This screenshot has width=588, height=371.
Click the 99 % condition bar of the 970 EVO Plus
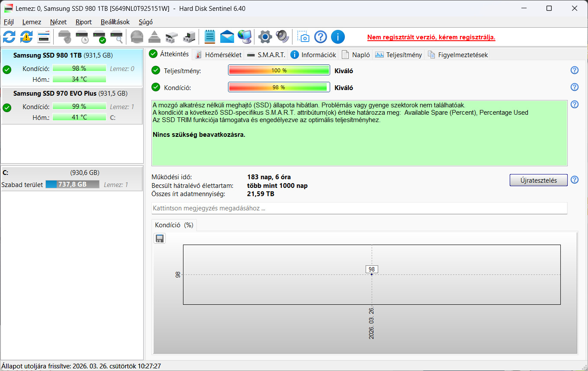pyautogui.click(x=79, y=106)
